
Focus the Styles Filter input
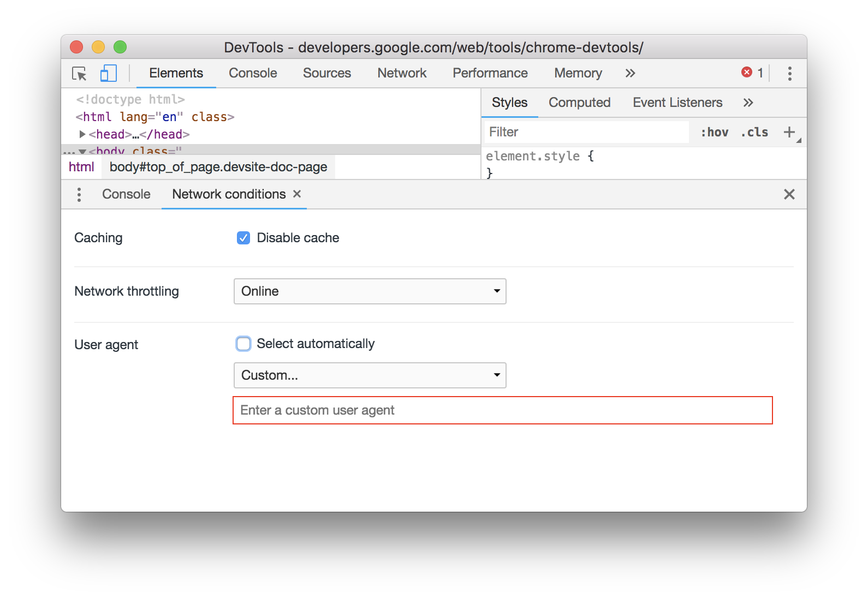pyautogui.click(x=587, y=132)
